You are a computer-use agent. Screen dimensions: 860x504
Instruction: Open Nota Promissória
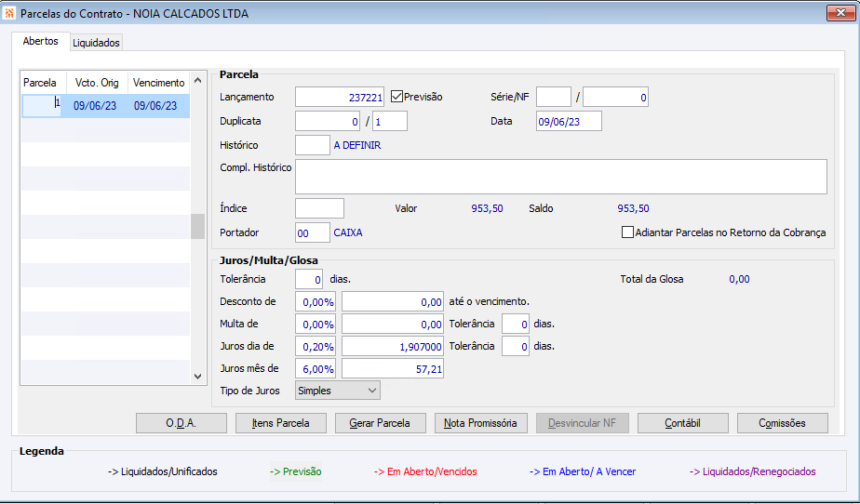(480, 423)
